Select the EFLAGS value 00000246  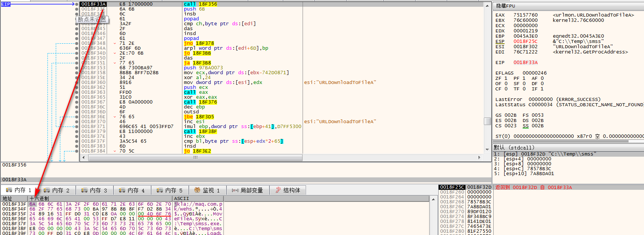tap(535, 73)
